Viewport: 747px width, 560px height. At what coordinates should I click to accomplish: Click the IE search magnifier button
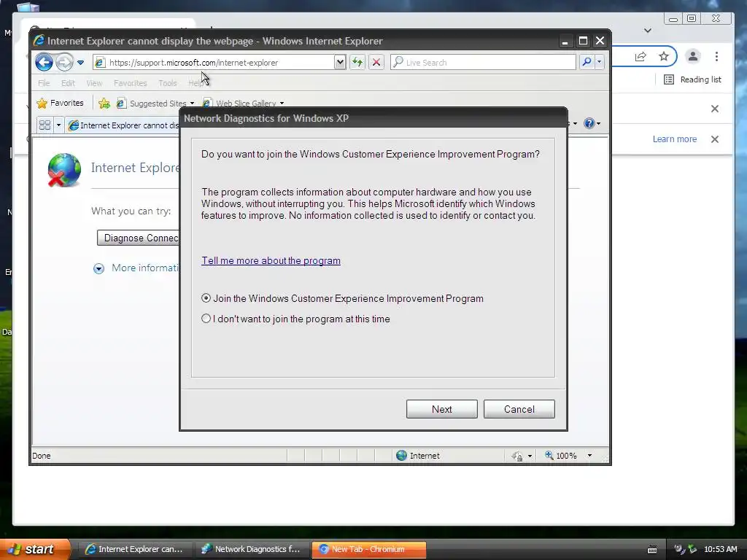[x=587, y=62]
